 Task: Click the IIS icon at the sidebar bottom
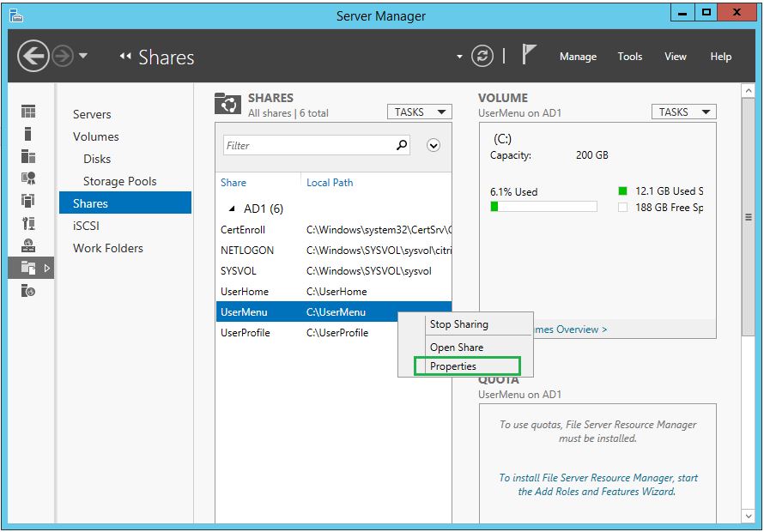click(x=28, y=291)
